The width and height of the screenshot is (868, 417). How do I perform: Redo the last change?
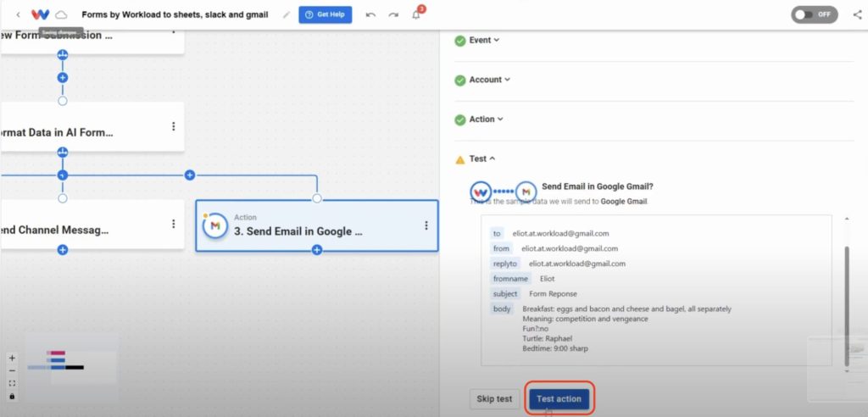[x=393, y=15]
